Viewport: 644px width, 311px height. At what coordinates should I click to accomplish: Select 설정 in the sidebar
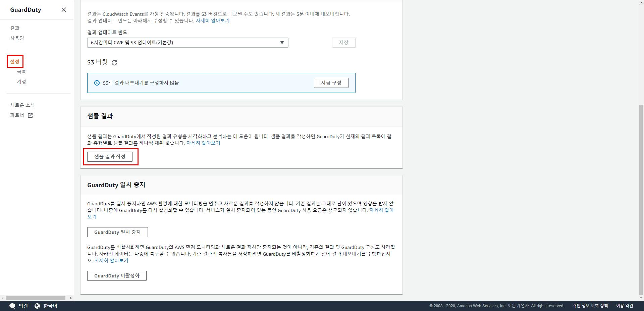pos(15,61)
